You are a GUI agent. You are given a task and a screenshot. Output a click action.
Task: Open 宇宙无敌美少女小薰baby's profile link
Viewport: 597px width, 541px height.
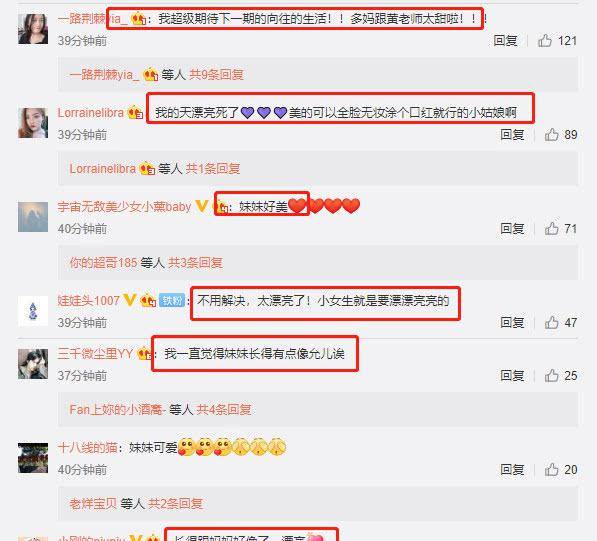click(125, 207)
